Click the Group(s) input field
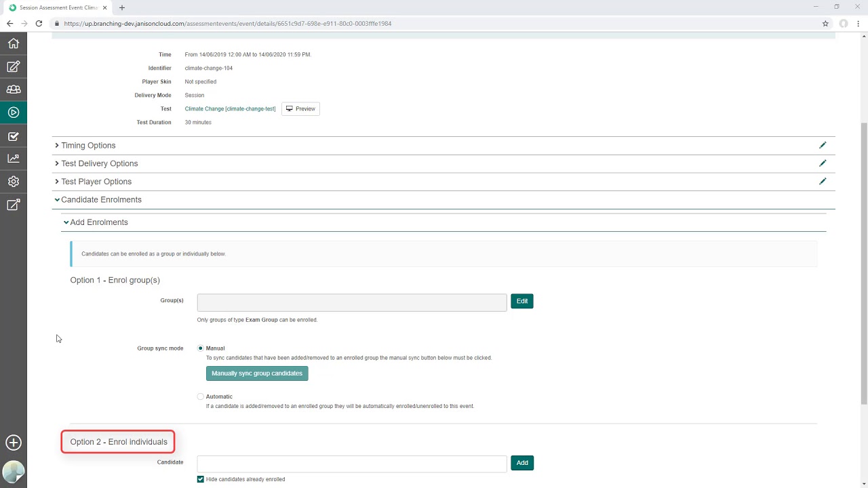868x488 pixels. click(x=352, y=302)
